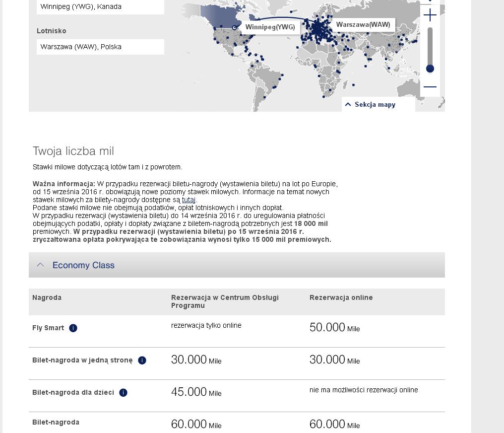Click the Rezerwacja online column header
The width and height of the screenshot is (504, 433).
(341, 297)
